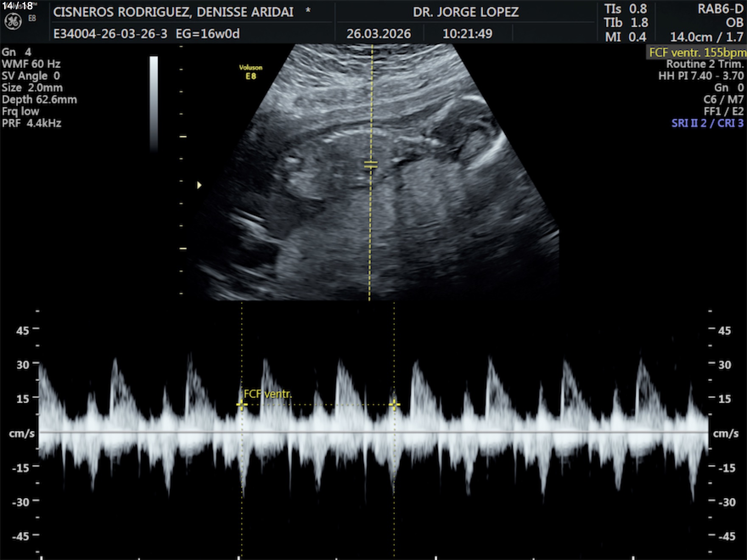Screen dimensions: 747x560
Task: Click the GE logo icon
Action: click(x=13, y=22)
